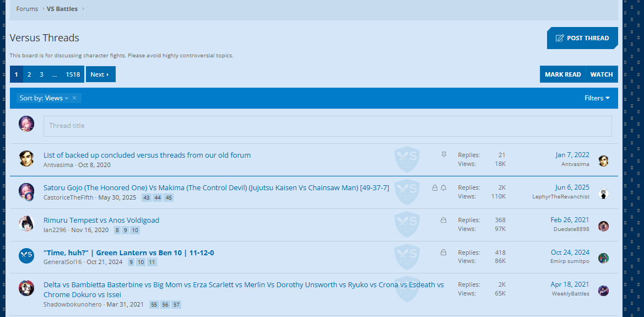Jump to page 43 of the Gojo thread
This screenshot has width=644, height=317.
click(x=146, y=198)
